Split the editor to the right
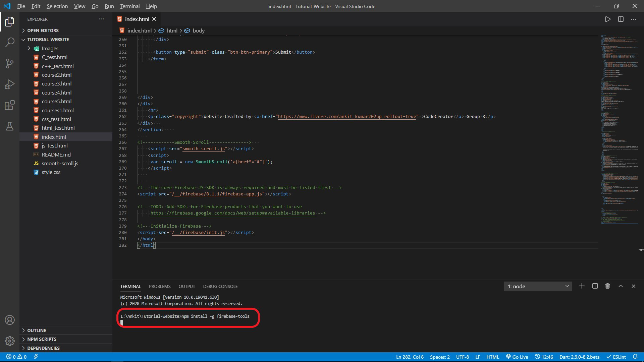 click(621, 19)
